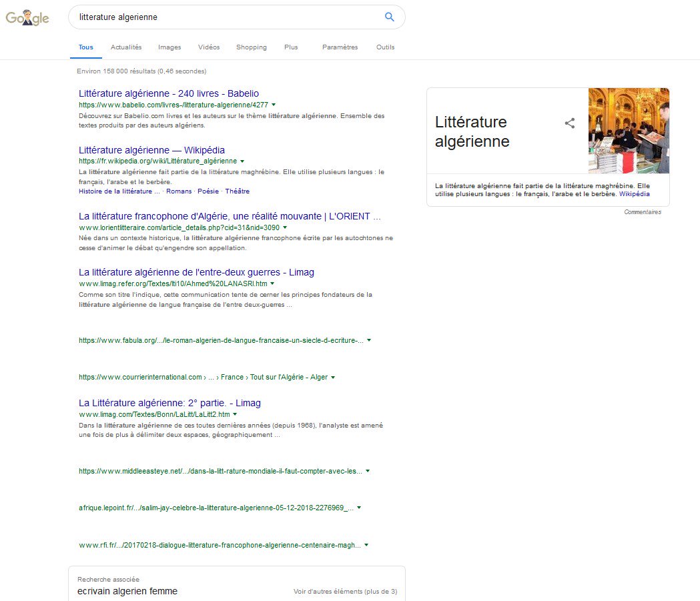Viewport: 700px width, 601px height.
Task: Open Littérature algérienne - 240 livres - Babelio result
Action: pos(169,93)
